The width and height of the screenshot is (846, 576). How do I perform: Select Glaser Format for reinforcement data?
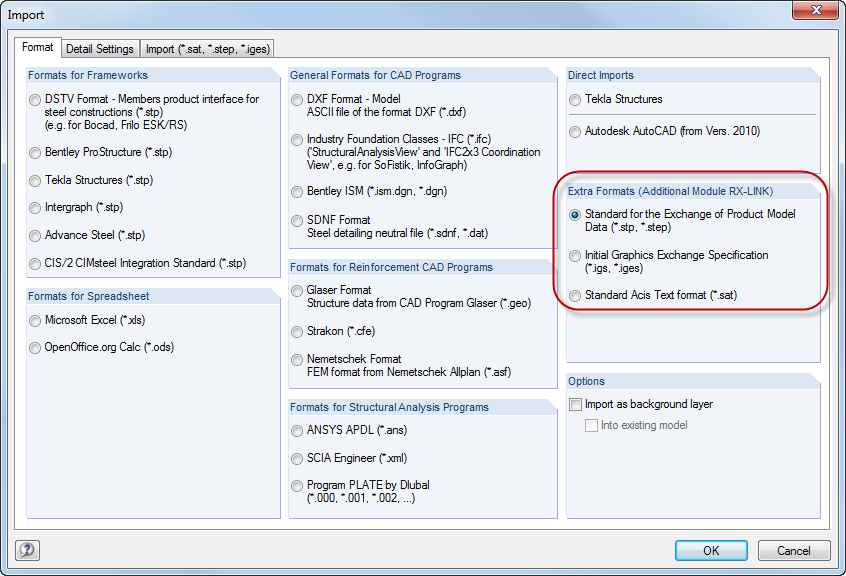click(x=296, y=290)
